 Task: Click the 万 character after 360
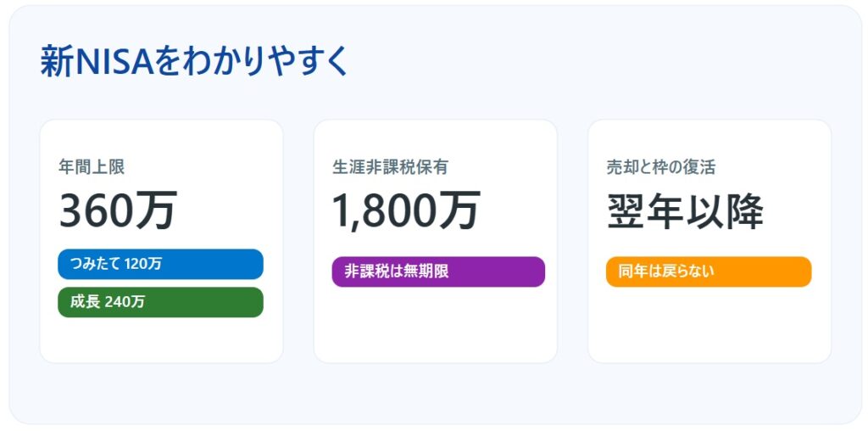pos(158,211)
